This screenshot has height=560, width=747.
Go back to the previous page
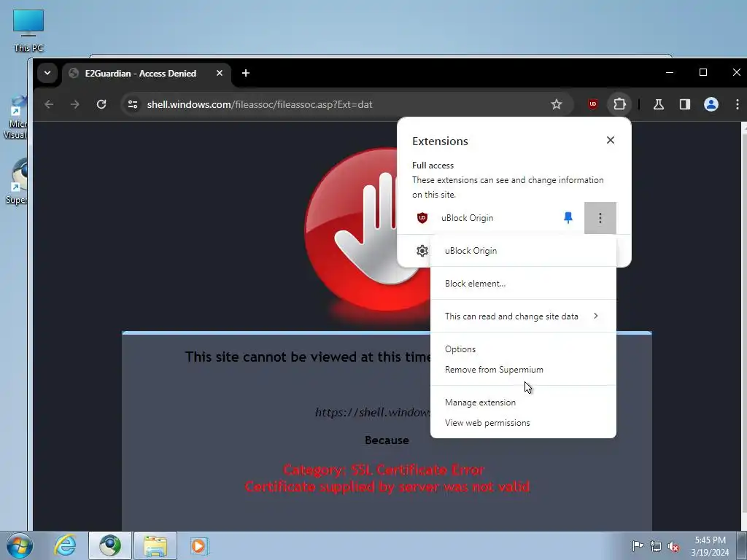pyautogui.click(x=49, y=104)
